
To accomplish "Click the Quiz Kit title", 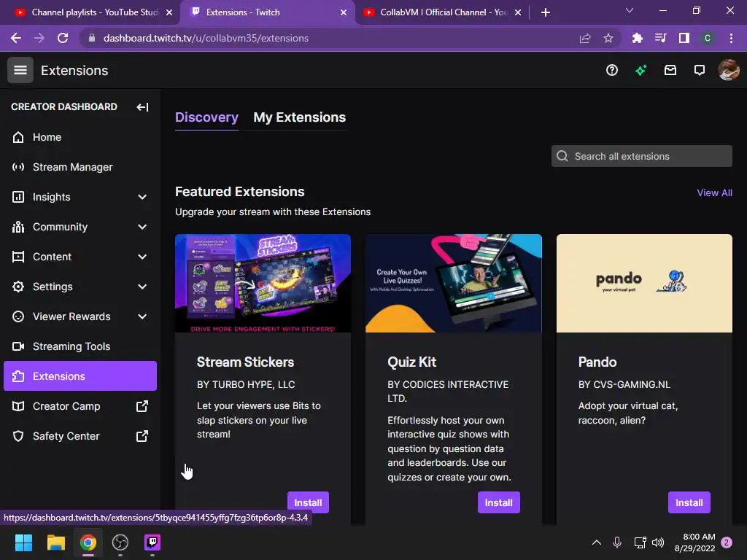I will pyautogui.click(x=411, y=362).
